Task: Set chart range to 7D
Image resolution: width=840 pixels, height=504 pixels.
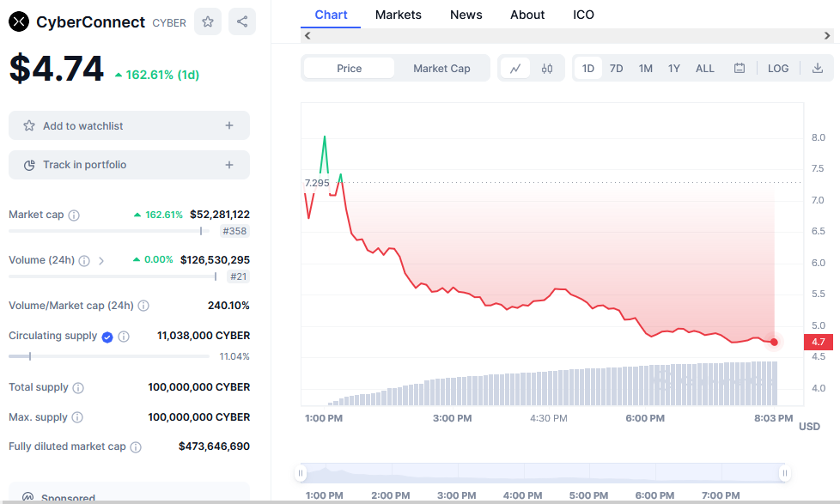Action: pos(616,69)
